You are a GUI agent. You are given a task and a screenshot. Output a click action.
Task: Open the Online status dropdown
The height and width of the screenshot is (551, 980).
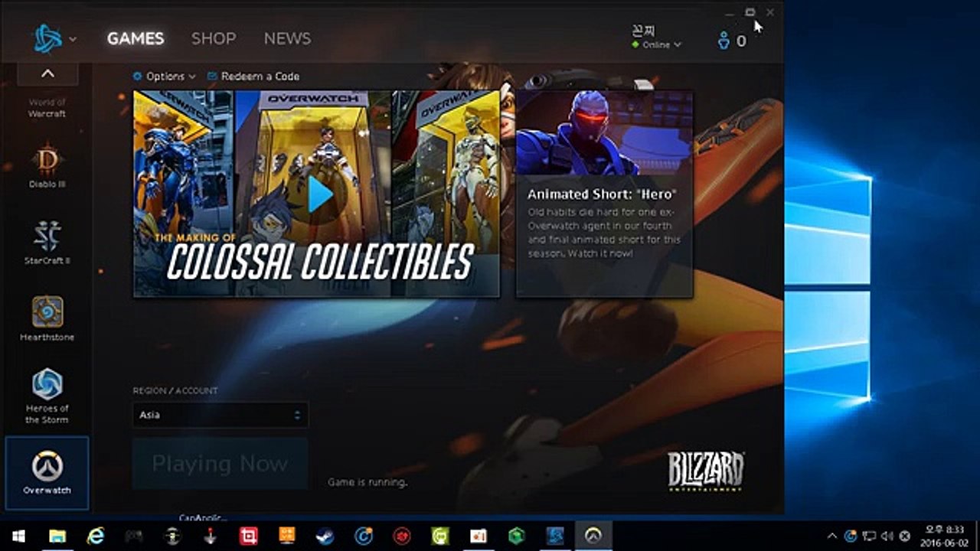[656, 45]
